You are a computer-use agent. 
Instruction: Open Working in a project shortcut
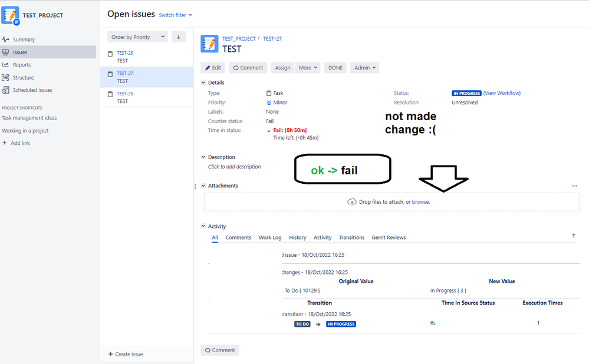tap(25, 131)
